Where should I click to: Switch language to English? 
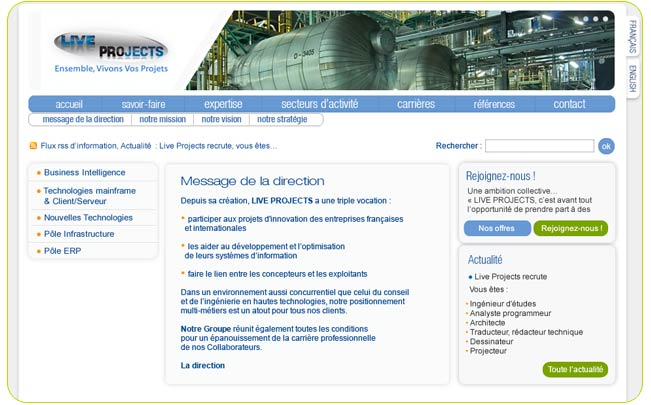[x=633, y=80]
